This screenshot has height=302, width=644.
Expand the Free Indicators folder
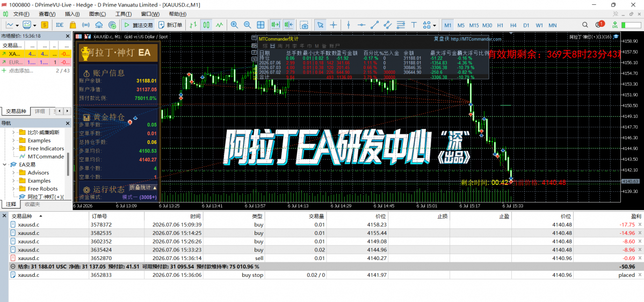(13, 148)
